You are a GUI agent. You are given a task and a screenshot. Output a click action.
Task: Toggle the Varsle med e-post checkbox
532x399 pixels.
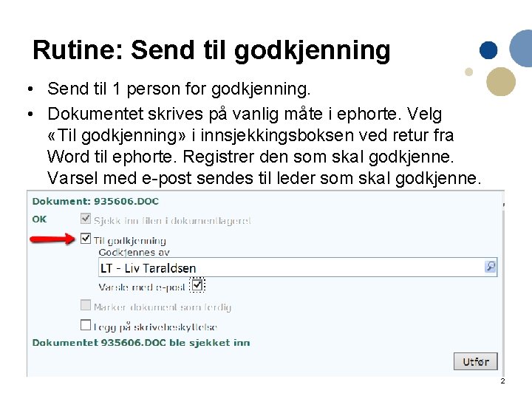(197, 284)
